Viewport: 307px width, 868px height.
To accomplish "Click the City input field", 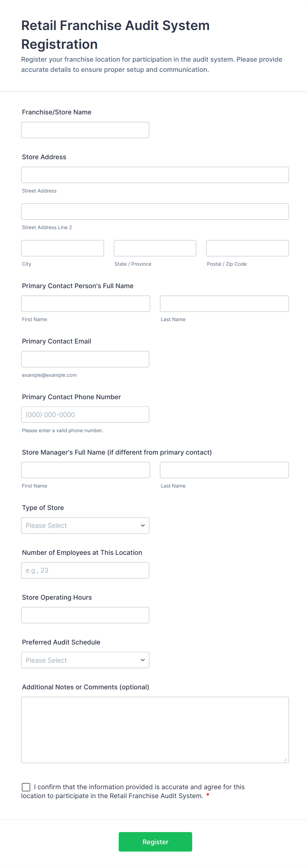I will click(62, 248).
